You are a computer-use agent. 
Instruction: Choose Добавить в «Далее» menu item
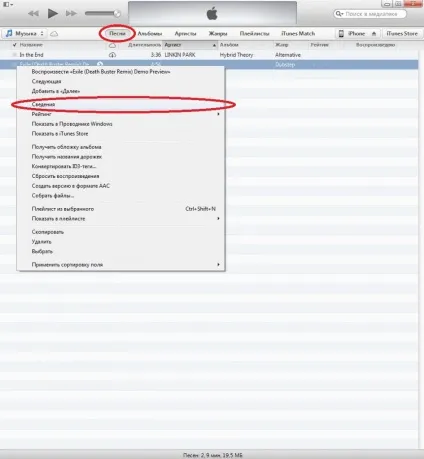point(121,91)
